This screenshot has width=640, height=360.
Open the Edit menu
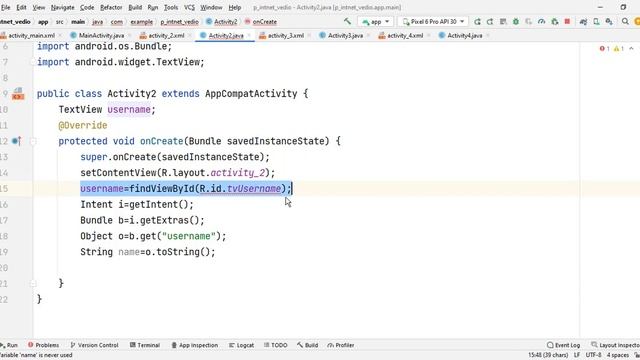21,7
